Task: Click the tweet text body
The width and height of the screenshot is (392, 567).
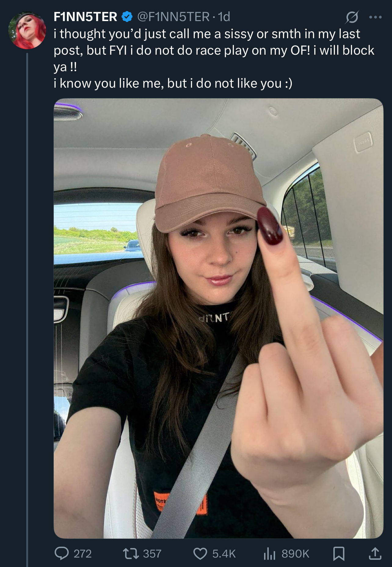Action: pos(214,58)
